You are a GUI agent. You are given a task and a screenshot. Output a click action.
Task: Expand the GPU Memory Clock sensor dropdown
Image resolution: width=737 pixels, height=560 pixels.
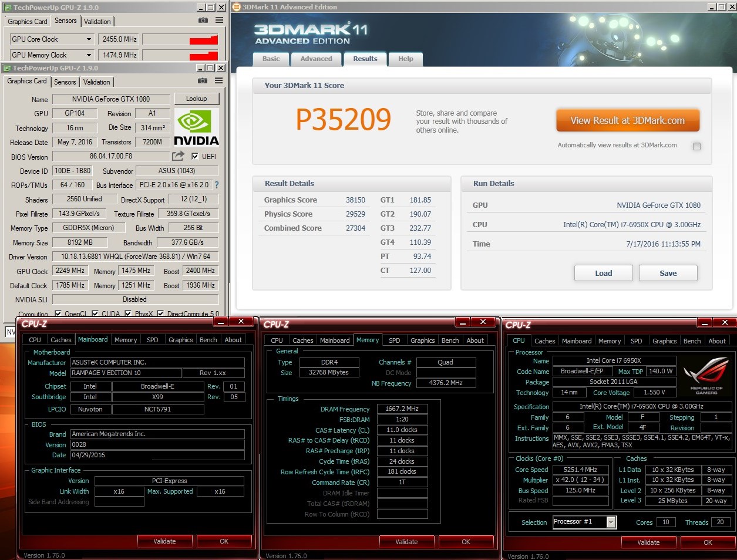click(x=89, y=55)
